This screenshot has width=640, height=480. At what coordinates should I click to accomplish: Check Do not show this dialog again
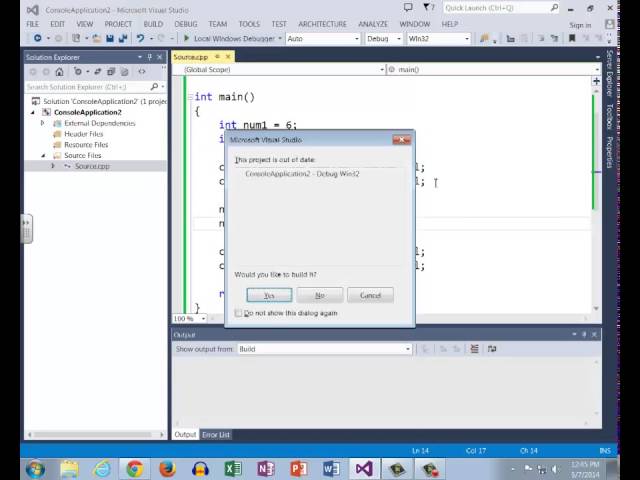[238, 313]
